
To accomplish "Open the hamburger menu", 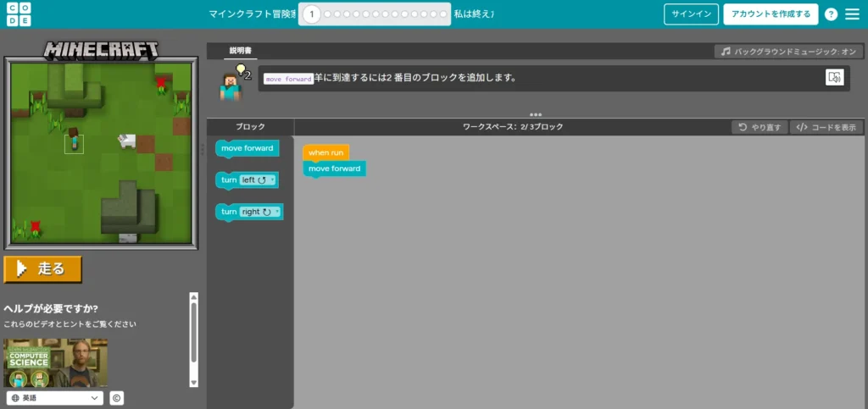I will click(852, 14).
